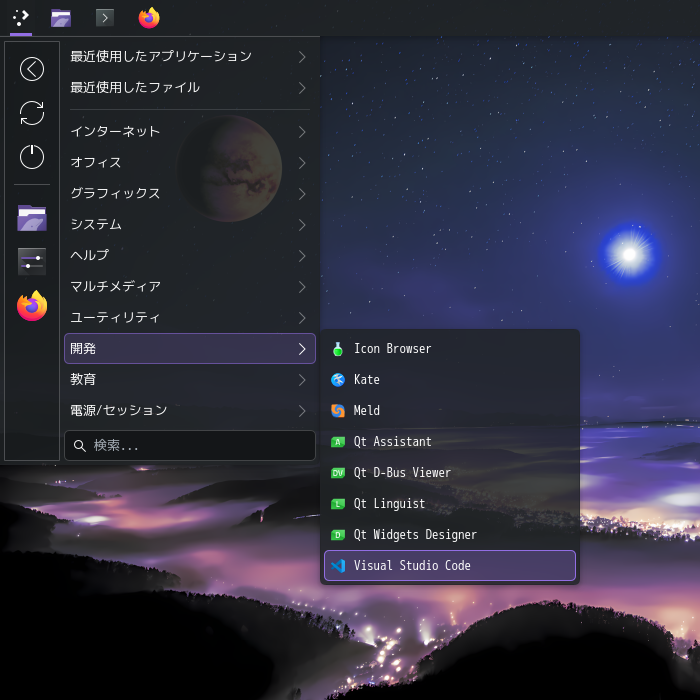
Task: Expand 最近使用したアプリケーション submenu
Action: point(190,57)
